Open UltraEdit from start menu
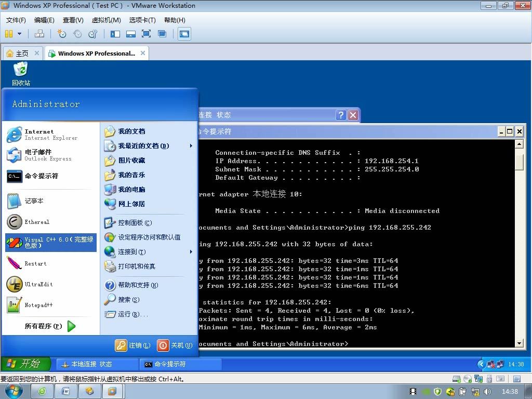This screenshot has height=399, width=532. pos(51,284)
